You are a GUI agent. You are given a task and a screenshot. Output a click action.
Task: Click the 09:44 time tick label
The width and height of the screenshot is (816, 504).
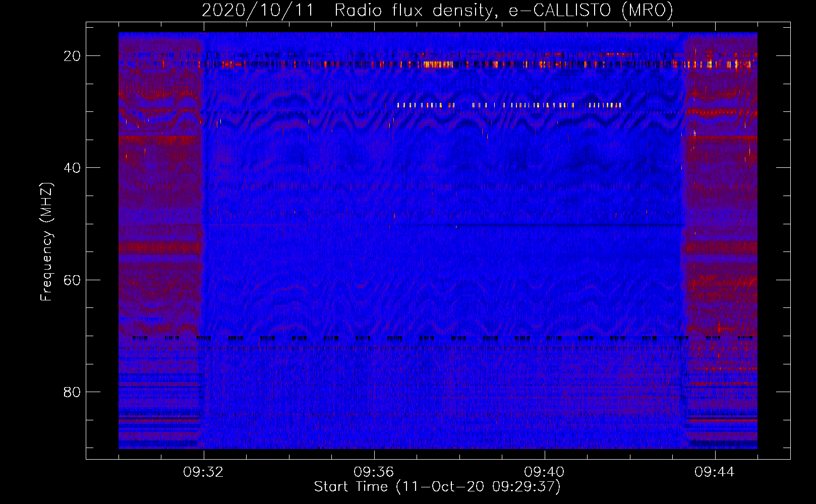[x=715, y=472]
